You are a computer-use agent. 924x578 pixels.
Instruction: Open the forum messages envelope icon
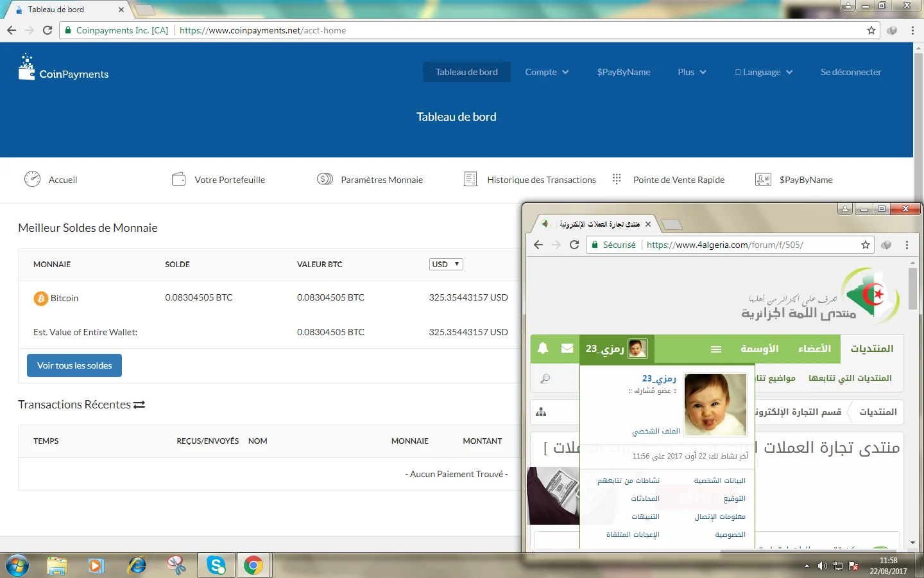567,348
